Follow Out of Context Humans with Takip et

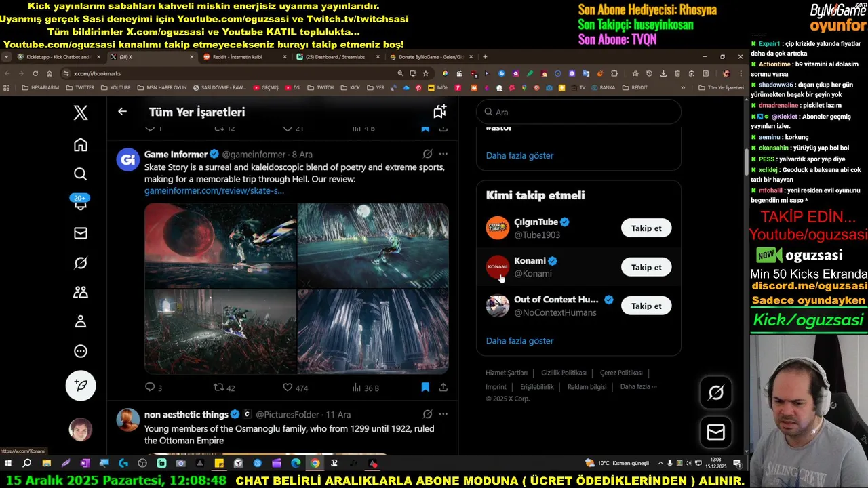pos(646,306)
